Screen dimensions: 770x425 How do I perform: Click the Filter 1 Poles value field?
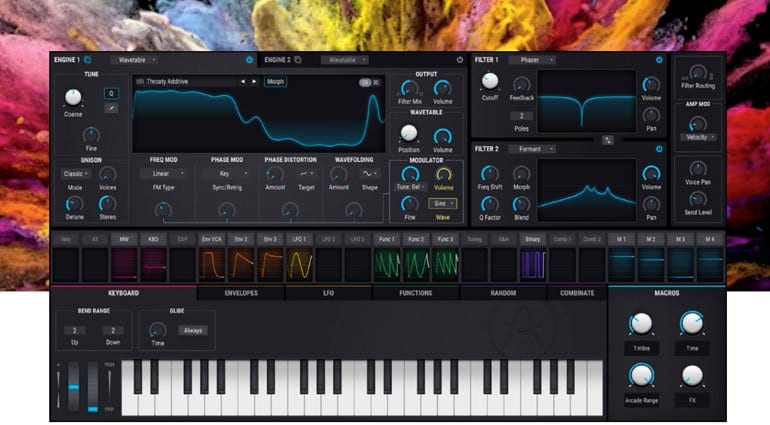(x=522, y=116)
